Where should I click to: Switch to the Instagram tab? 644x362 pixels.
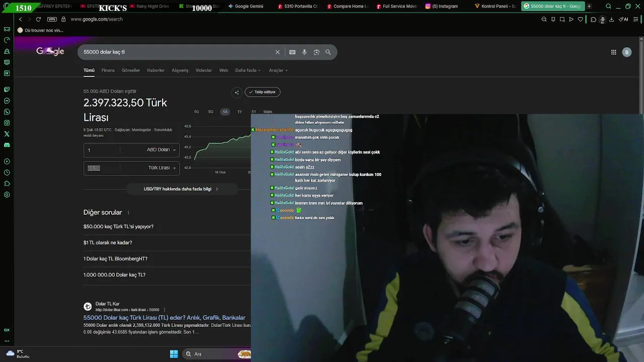pyautogui.click(x=442, y=6)
